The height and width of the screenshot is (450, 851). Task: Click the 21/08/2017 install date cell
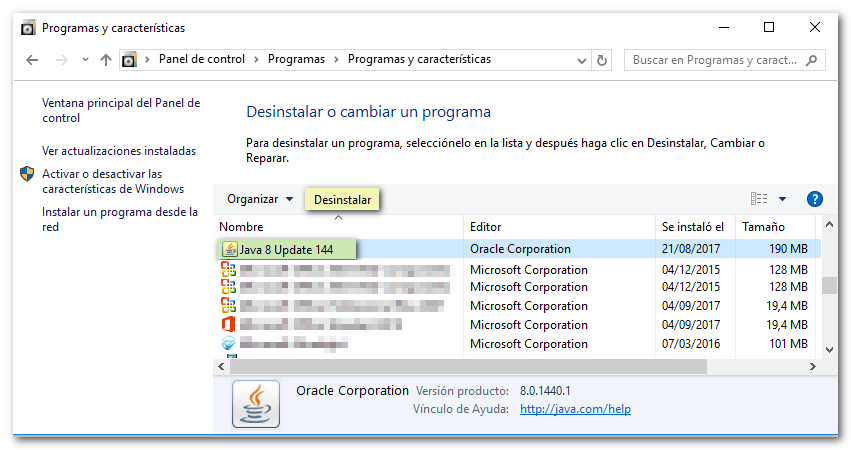(691, 249)
